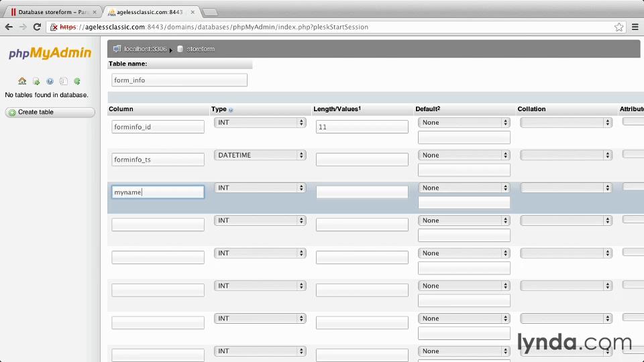Click the Create table button
The image size is (644, 362).
click(50, 112)
